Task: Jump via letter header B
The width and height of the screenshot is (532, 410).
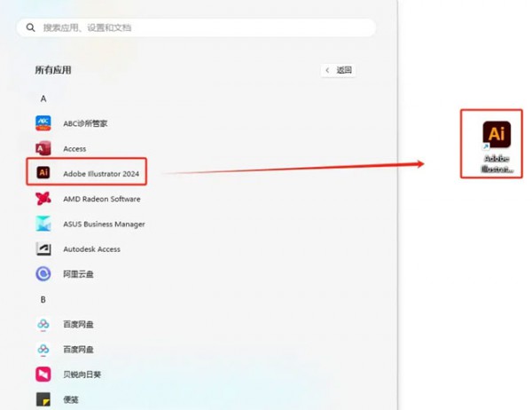Action: click(43, 300)
